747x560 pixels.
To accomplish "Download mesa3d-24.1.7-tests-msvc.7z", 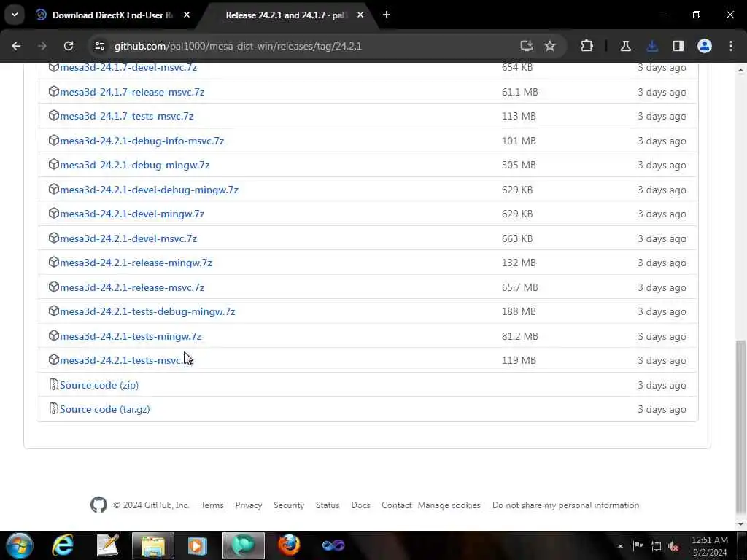I will tap(127, 116).
